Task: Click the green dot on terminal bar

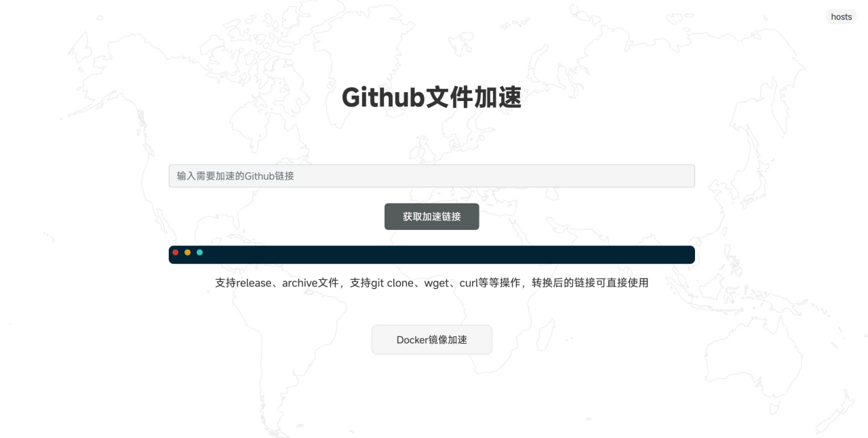Action: point(200,253)
